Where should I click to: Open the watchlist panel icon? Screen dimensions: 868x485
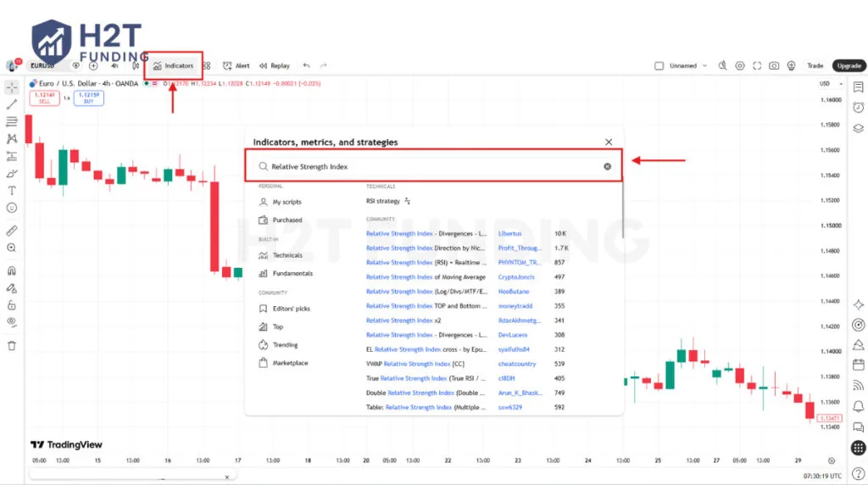[x=858, y=87]
